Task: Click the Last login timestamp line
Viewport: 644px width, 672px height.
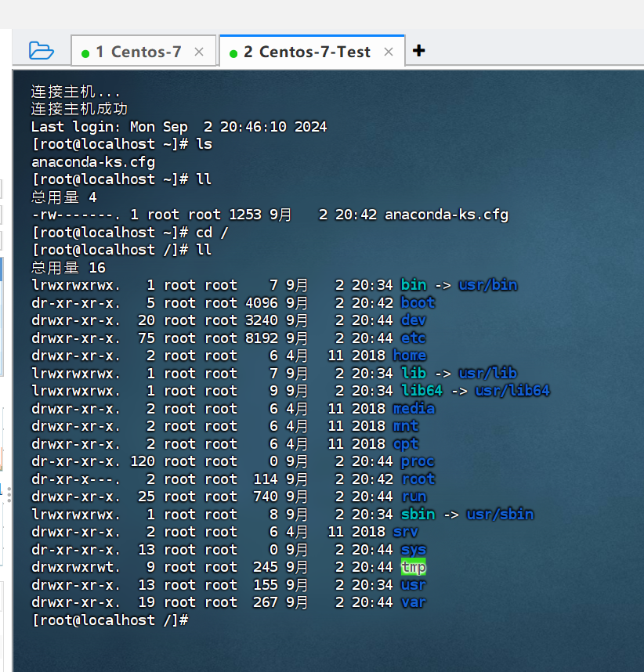Action: click(179, 127)
